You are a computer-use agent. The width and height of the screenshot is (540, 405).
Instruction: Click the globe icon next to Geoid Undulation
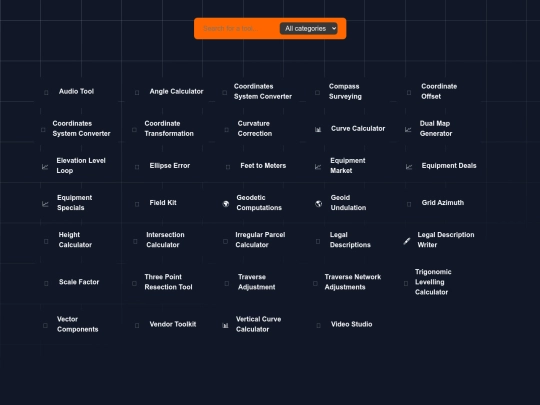click(x=319, y=204)
